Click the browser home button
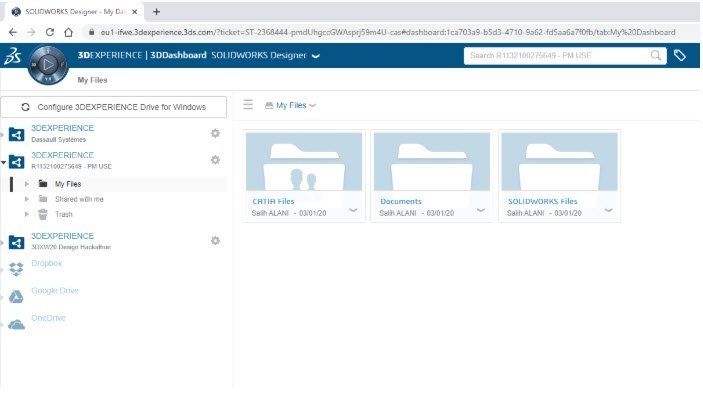The height and width of the screenshot is (400, 703). 68,32
